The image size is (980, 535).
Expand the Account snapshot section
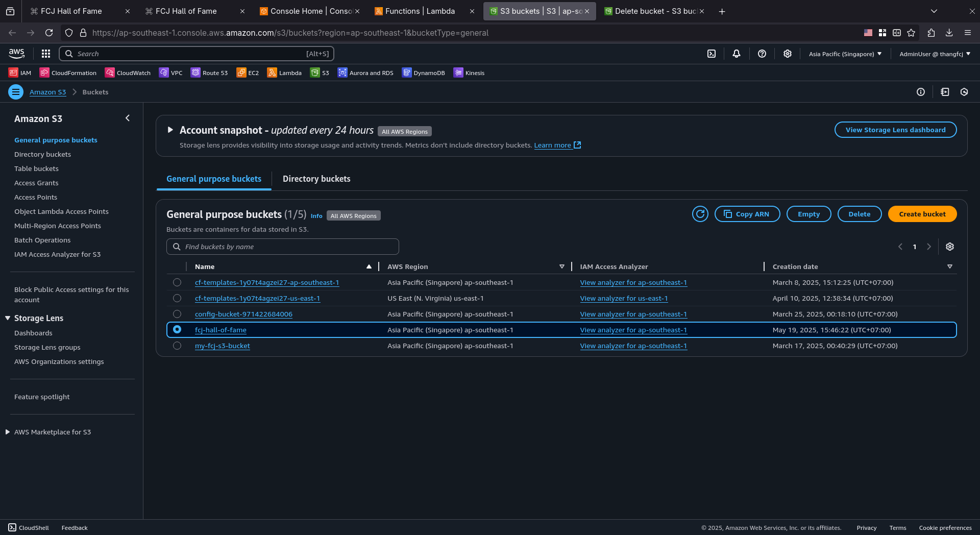pos(170,130)
